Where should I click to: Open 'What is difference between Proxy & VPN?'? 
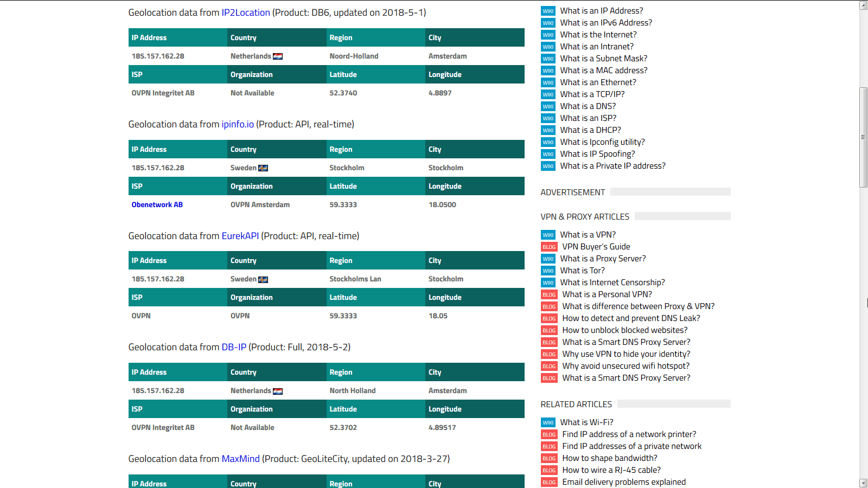(639, 306)
